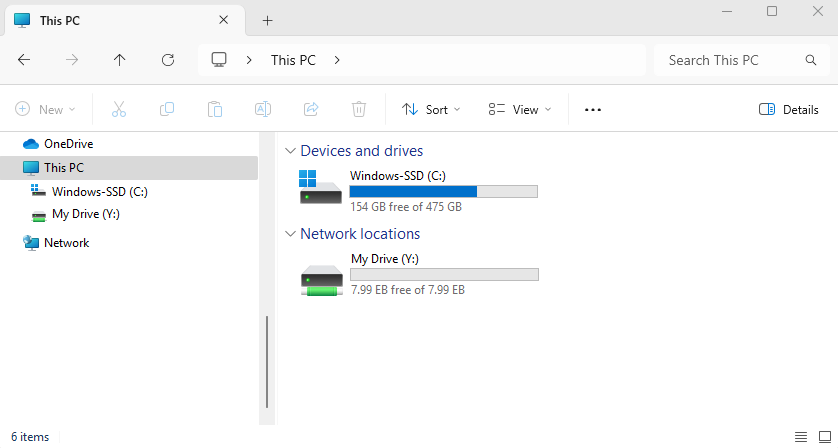Click the Rename icon in toolbar
Viewport: 838px width, 448px height.
tap(263, 109)
